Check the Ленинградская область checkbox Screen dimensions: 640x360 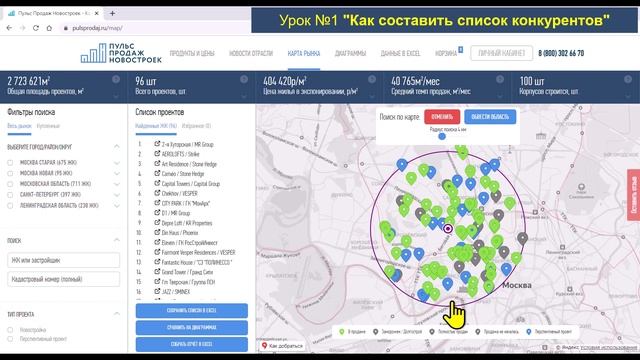click(10, 206)
